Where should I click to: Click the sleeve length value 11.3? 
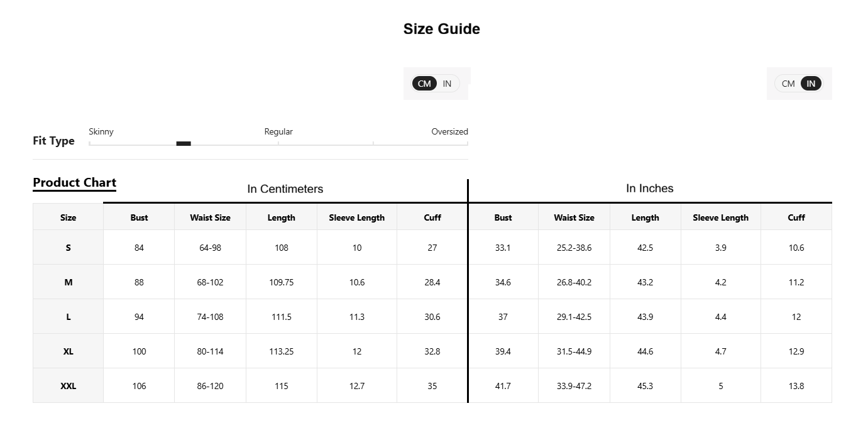pos(356,317)
